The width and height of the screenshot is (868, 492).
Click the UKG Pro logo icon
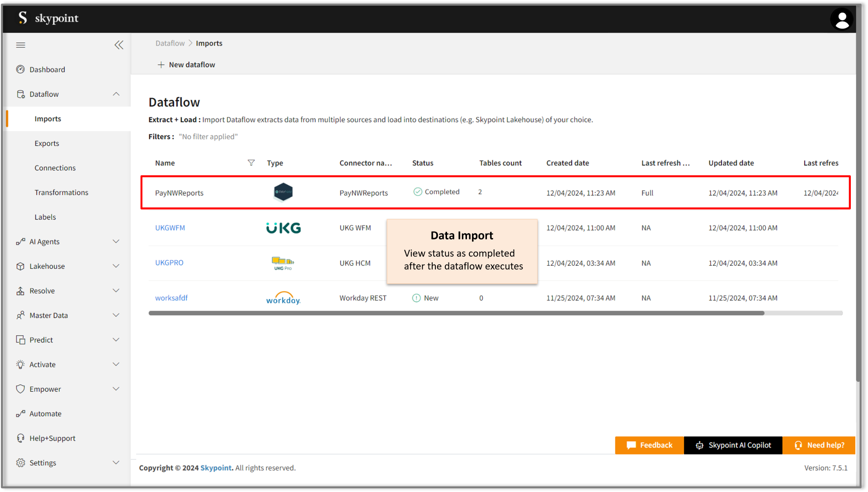tap(283, 263)
